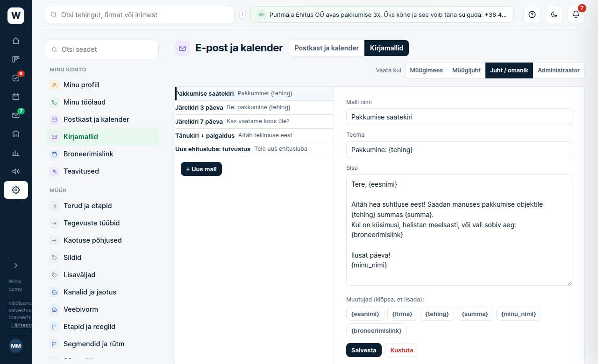Open mail icon with green badge 7
598x364 pixels.
point(16,115)
